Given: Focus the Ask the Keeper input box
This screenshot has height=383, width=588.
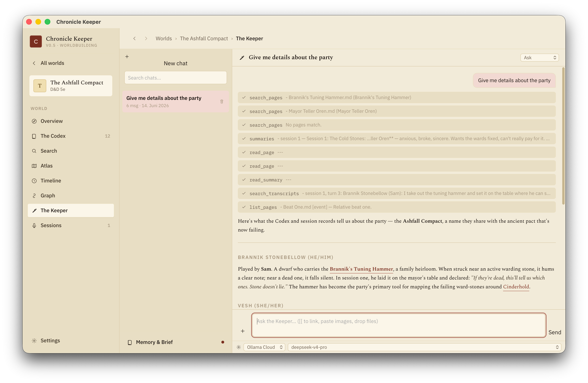Looking at the screenshot, I should (x=398, y=325).
